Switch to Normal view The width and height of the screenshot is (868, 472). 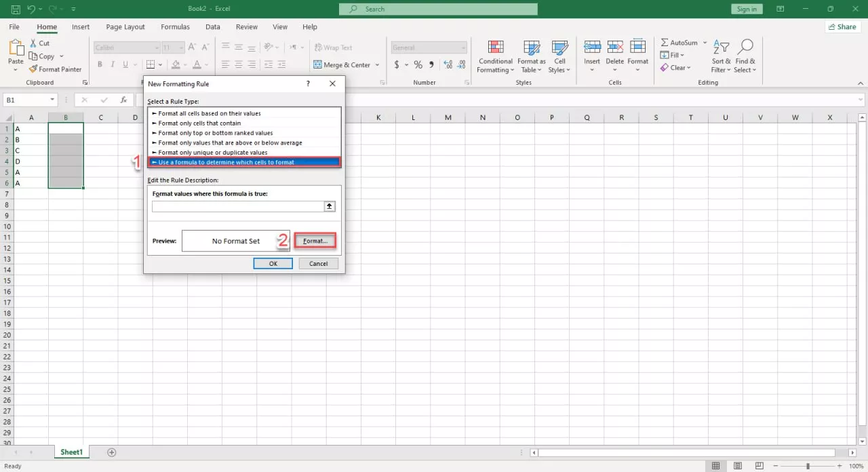point(715,466)
